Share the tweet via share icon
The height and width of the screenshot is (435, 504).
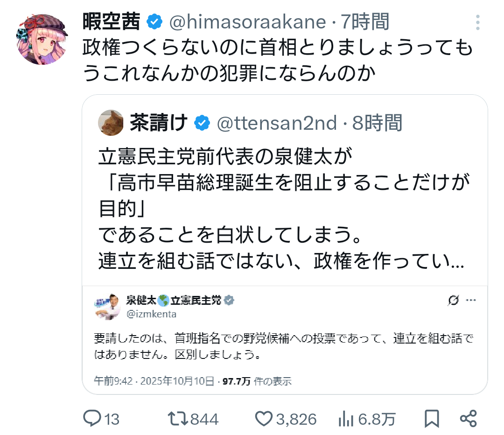coord(468,419)
